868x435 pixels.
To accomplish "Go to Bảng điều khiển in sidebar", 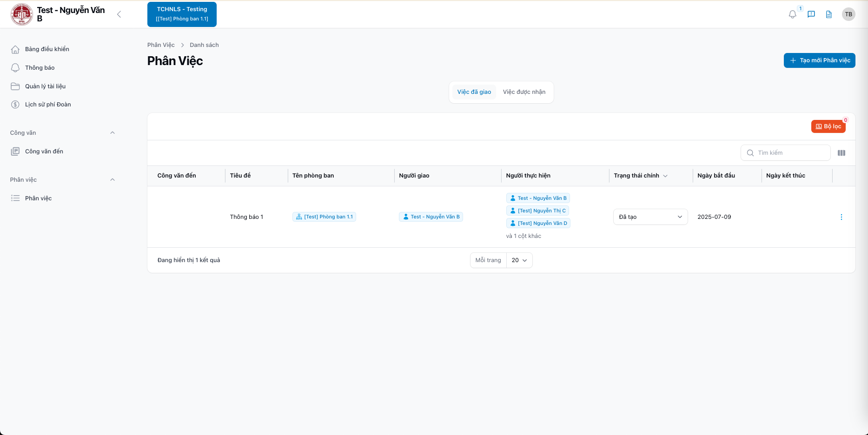I will (x=47, y=49).
